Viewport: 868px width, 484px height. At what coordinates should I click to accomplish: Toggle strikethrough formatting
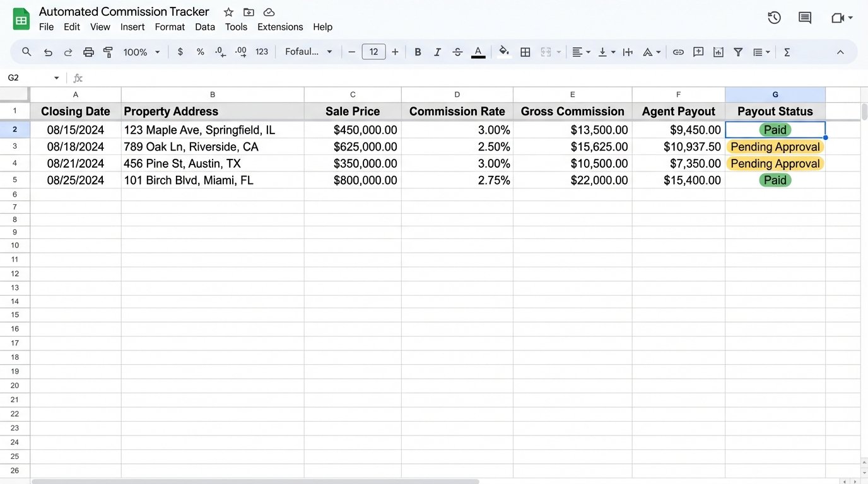(x=457, y=52)
